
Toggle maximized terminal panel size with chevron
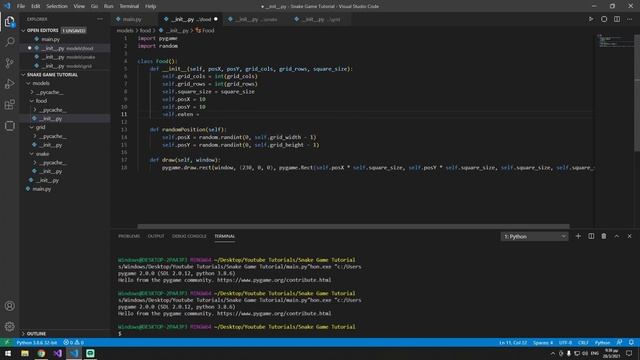point(617,236)
